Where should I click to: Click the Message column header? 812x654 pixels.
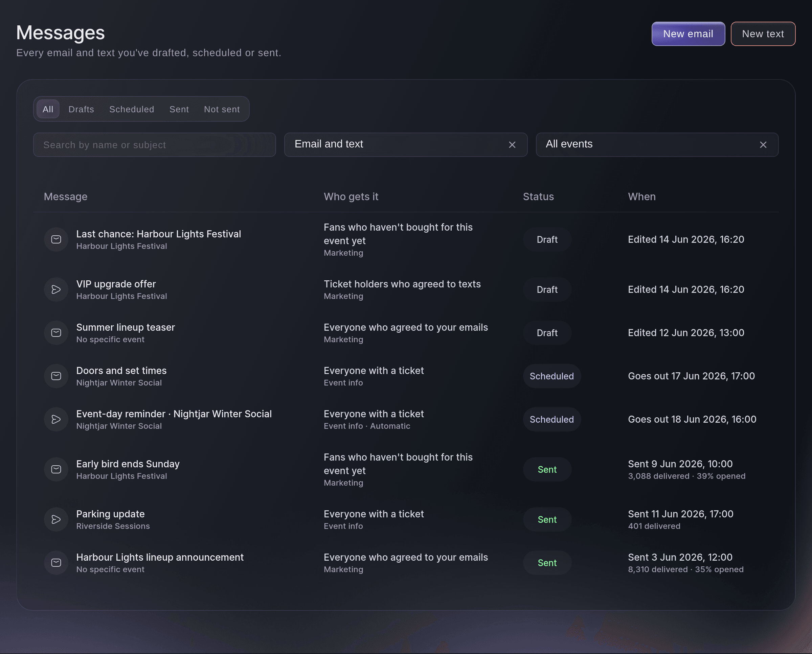pos(66,197)
